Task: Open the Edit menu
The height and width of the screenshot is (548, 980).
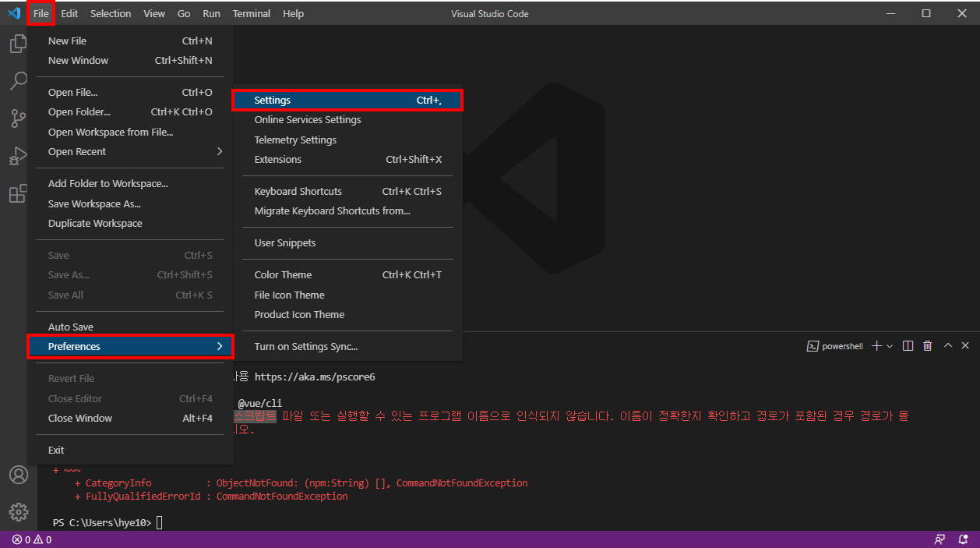Action: click(69, 13)
